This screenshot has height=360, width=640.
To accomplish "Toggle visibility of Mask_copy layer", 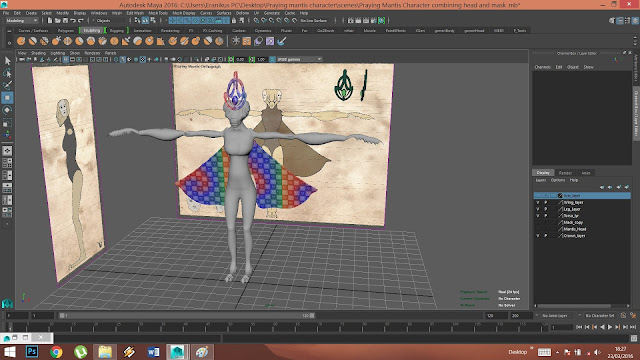I will point(538,222).
